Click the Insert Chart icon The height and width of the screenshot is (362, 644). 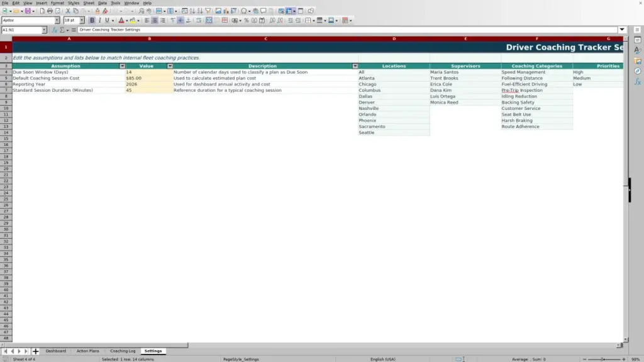click(x=226, y=11)
